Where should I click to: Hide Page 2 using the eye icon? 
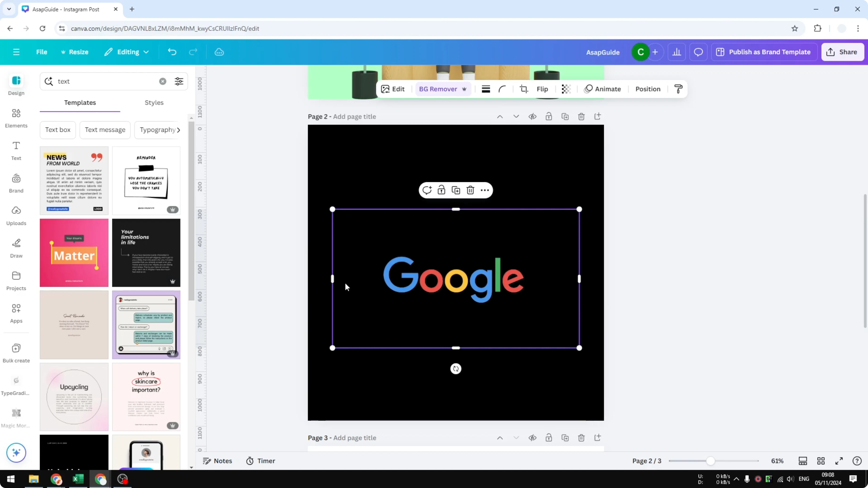pyautogui.click(x=532, y=116)
